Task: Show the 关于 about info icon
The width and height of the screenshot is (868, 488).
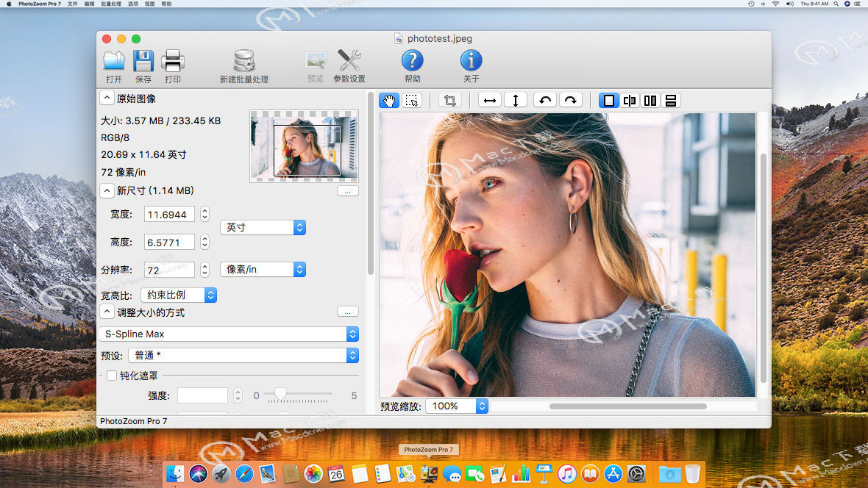Action: click(x=471, y=66)
